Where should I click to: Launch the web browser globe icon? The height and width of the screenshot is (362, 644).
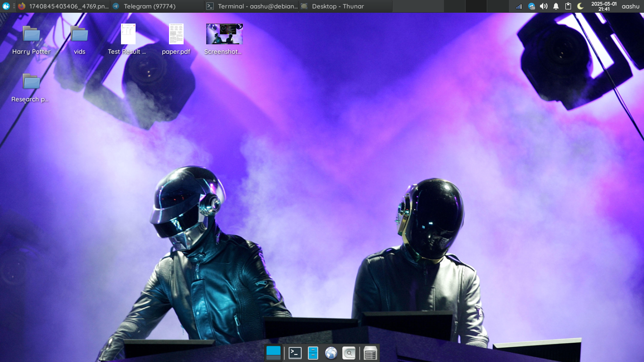click(331, 353)
